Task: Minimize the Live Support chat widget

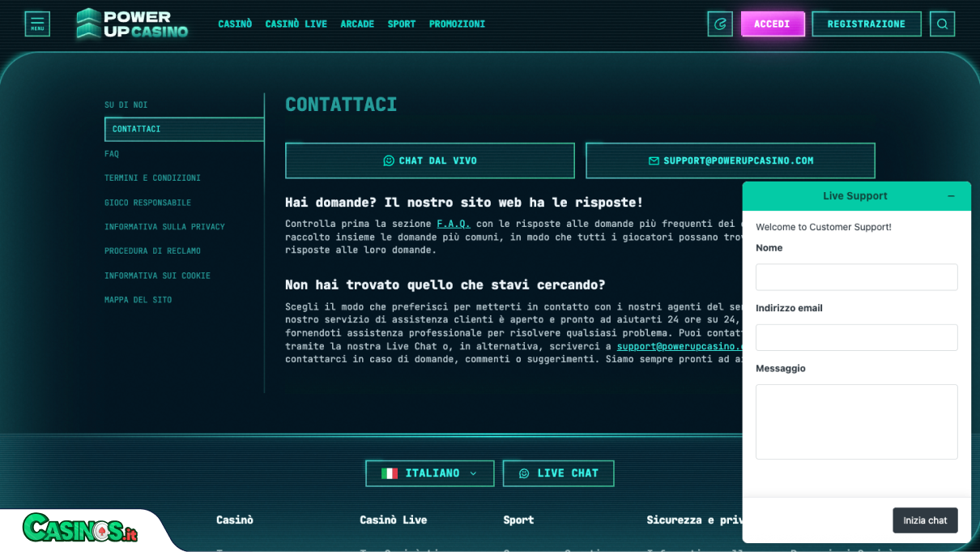Action: click(951, 196)
